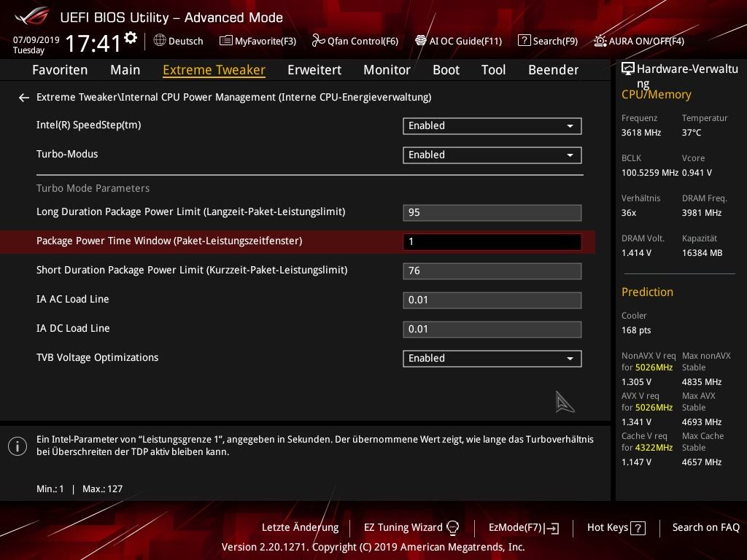This screenshot has height=560, width=747.
Task: Click the Hot Keys question icon
Action: 638,528
